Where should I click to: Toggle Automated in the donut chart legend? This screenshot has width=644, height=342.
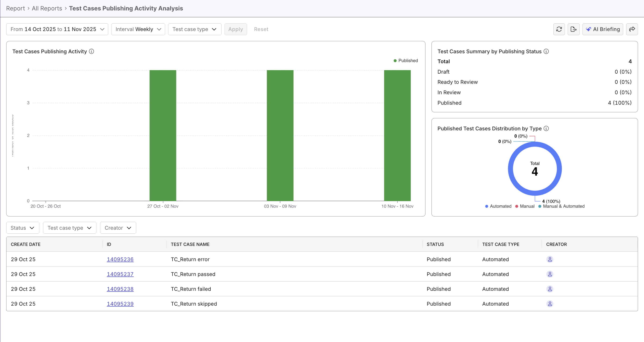tap(498, 206)
